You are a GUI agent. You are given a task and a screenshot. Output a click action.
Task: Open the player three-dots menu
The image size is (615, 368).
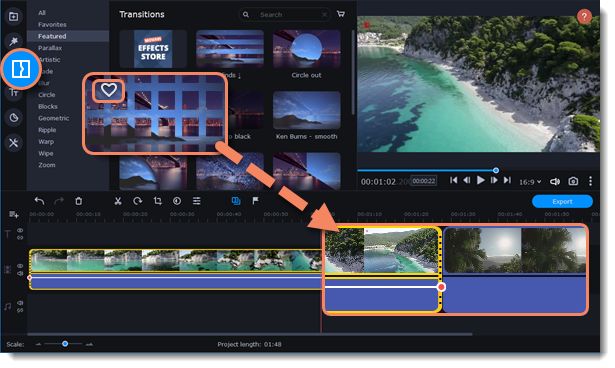[x=590, y=181]
